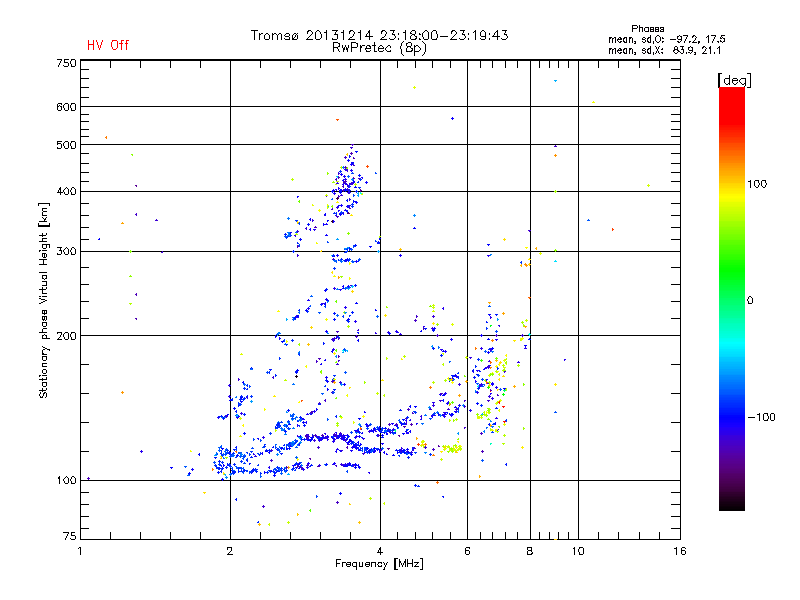This screenshot has height=600, width=800.
Task: Select the "mean, sd,X: 83.9, 21.1" line
Action: click(x=664, y=50)
